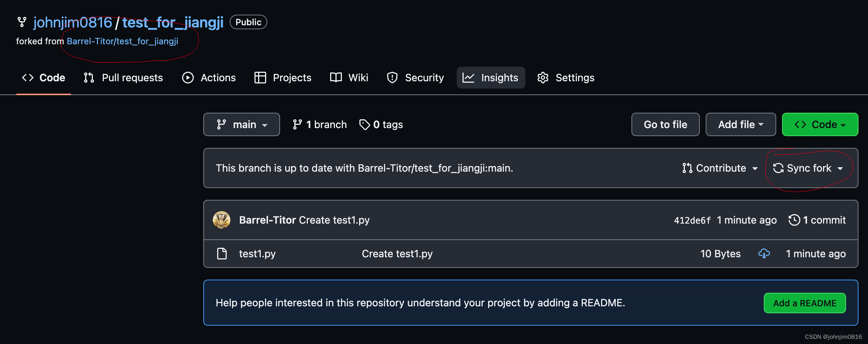Click the Pull requests merge icon
The image size is (868, 344).
tap(89, 78)
